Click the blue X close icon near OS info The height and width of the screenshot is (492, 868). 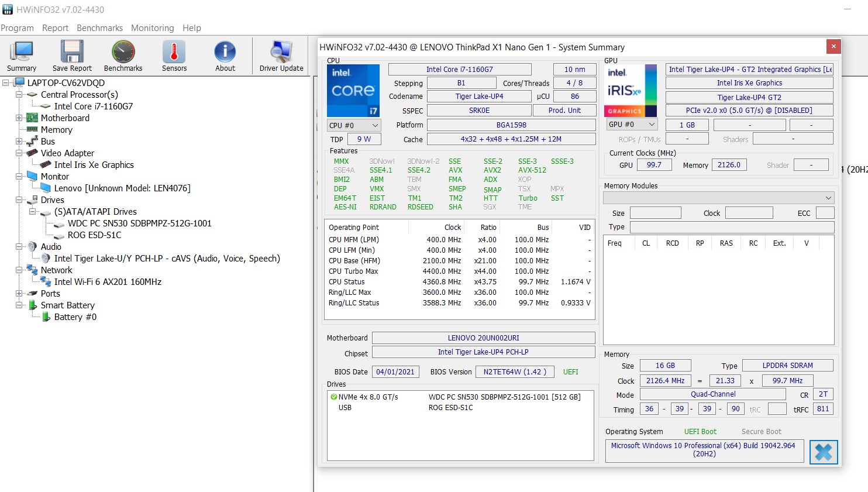(824, 452)
